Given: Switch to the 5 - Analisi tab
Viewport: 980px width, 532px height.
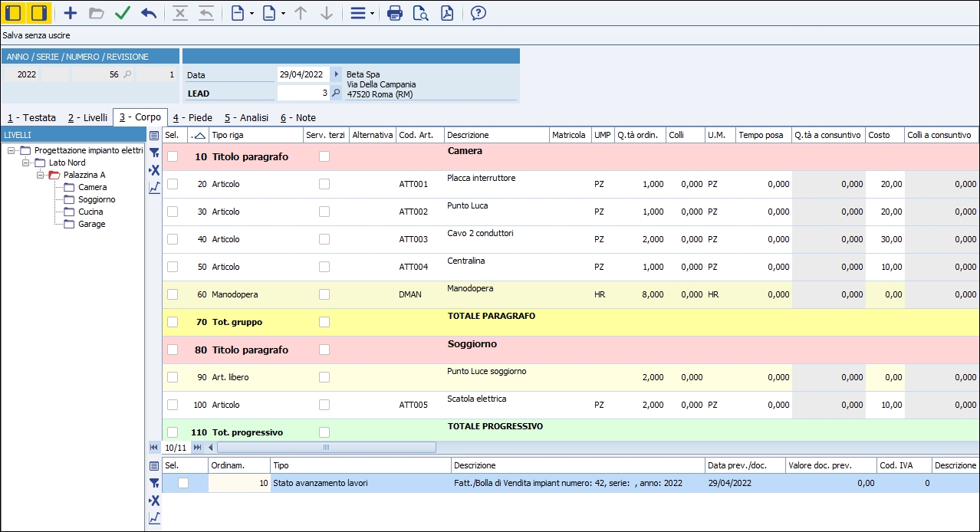Looking at the screenshot, I should pyautogui.click(x=246, y=117).
